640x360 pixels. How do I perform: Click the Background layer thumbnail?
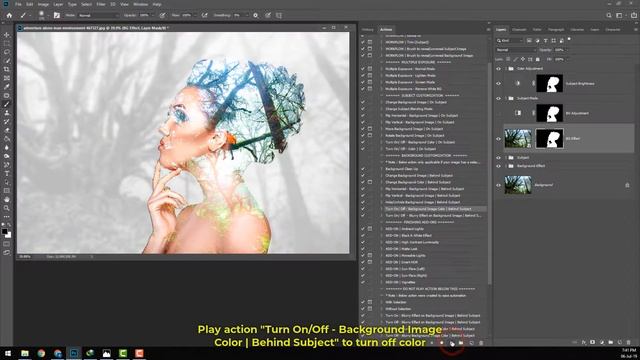[518, 185]
